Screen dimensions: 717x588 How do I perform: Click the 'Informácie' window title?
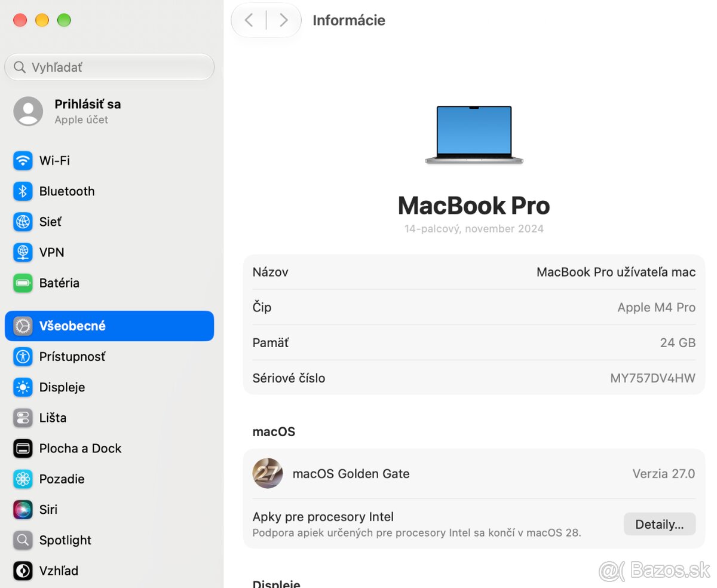[x=349, y=20]
